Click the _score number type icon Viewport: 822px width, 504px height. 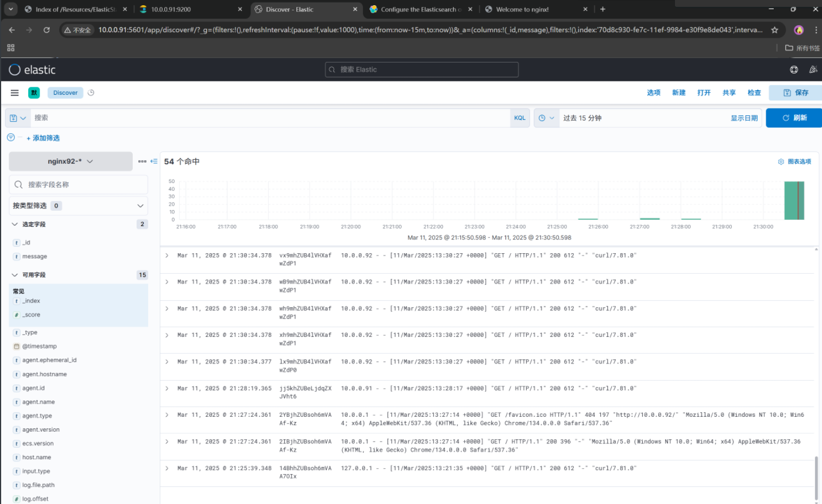click(17, 315)
